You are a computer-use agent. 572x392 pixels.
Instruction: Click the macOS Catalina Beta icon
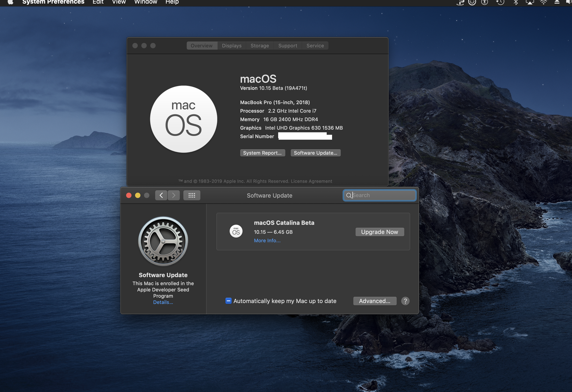coord(236,231)
